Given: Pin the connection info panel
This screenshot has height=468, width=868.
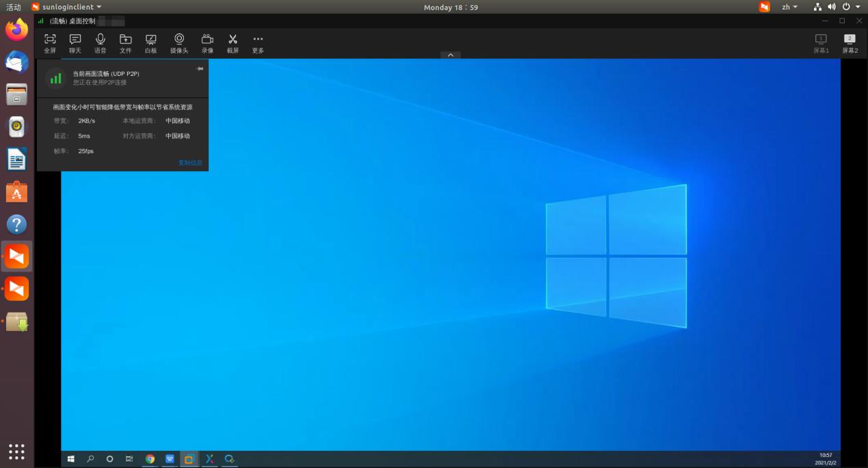Looking at the screenshot, I should coord(200,68).
